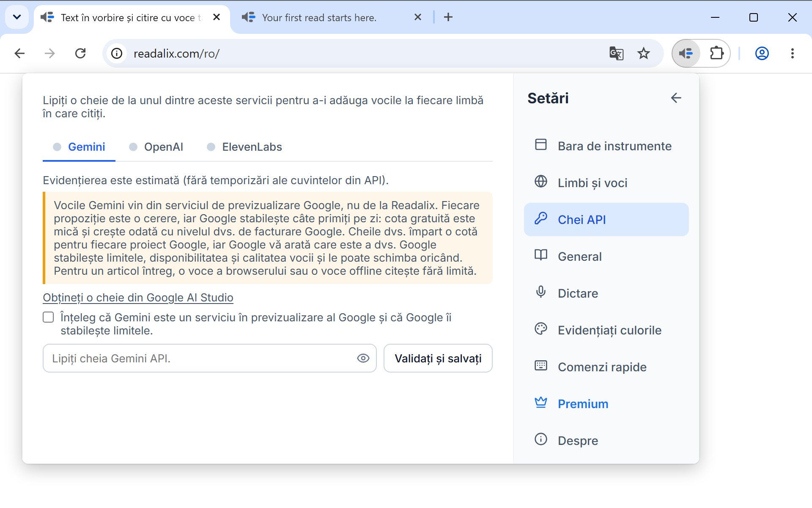Go back to the previous page
The image size is (812, 508).
(19, 53)
